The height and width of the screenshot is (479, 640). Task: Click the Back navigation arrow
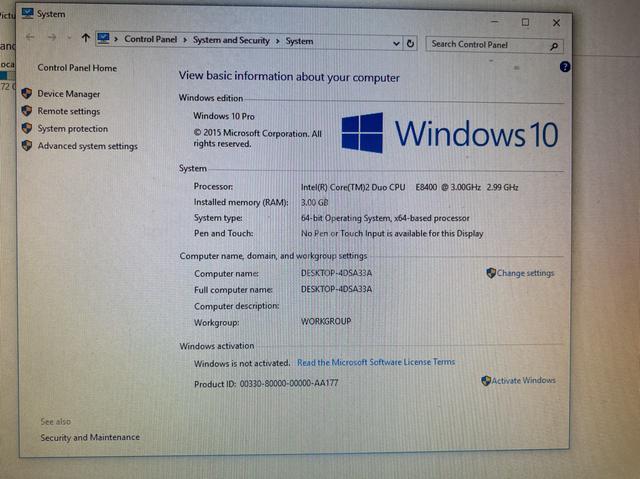tap(30, 37)
